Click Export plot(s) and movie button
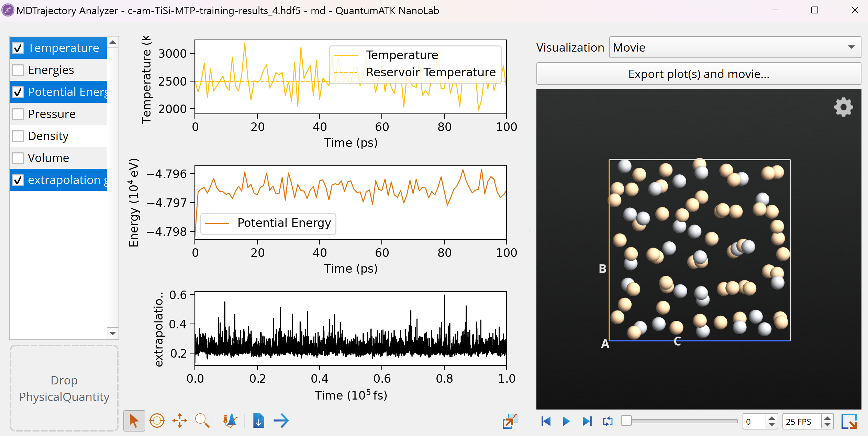This screenshot has height=436, width=868. tap(698, 74)
